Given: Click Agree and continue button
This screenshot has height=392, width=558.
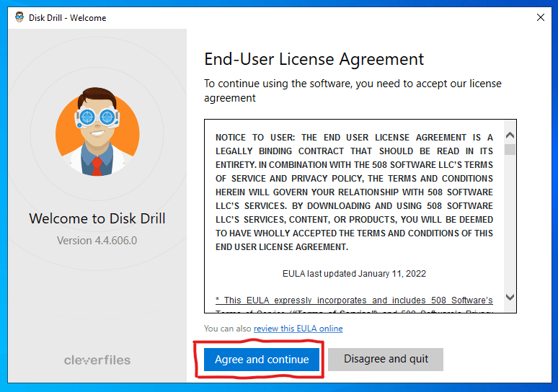Looking at the screenshot, I should (x=262, y=360).
